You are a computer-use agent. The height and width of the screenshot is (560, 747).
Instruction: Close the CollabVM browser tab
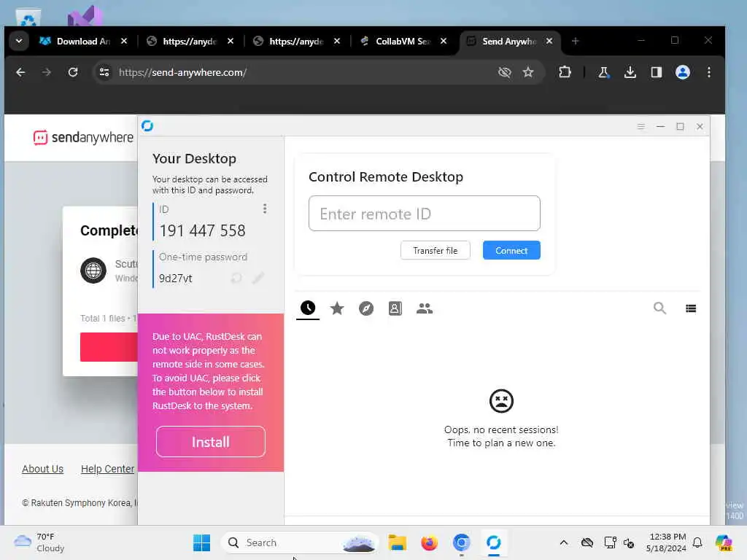(443, 42)
